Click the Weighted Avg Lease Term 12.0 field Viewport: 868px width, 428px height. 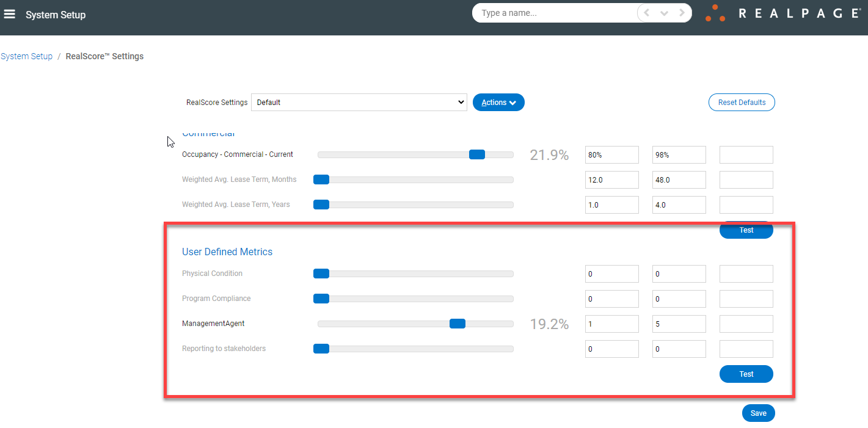611,180
